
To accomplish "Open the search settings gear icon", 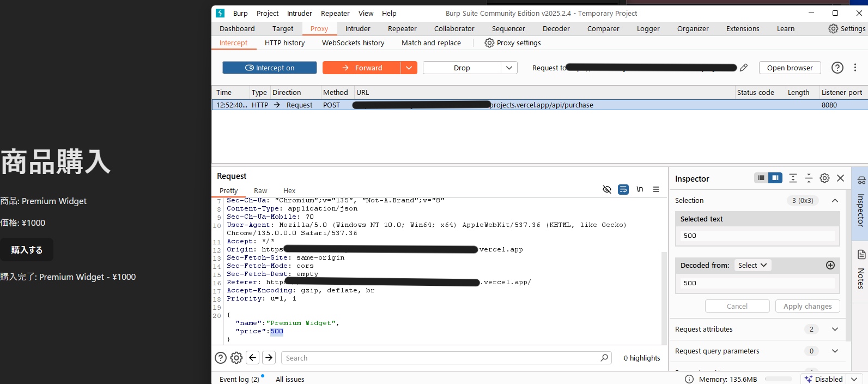I will [x=236, y=358].
